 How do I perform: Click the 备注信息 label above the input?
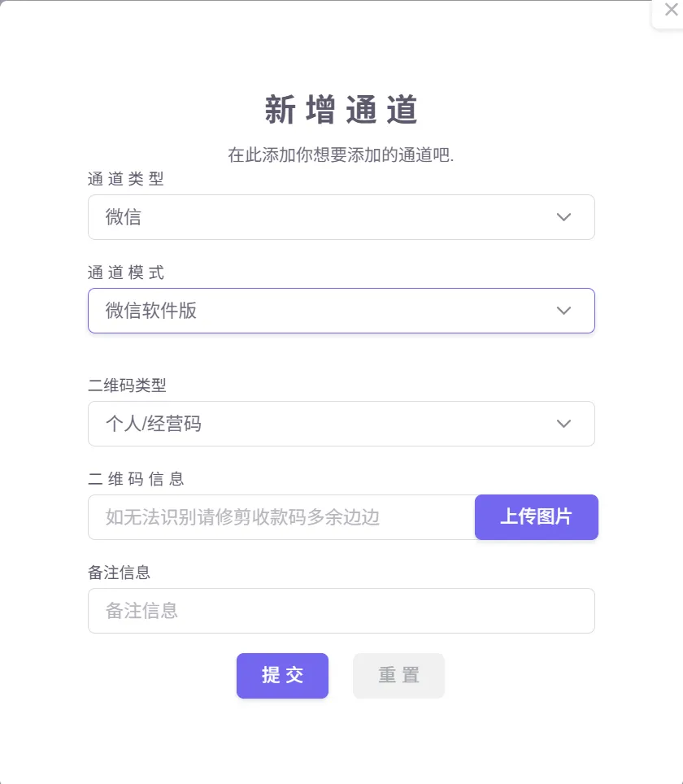119,573
